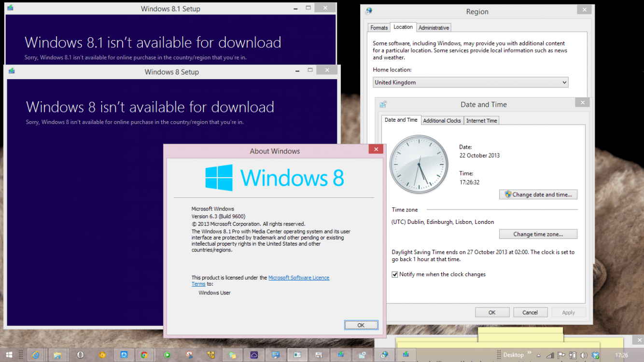Open the Start button on taskbar
The width and height of the screenshot is (644, 362).
point(9,355)
